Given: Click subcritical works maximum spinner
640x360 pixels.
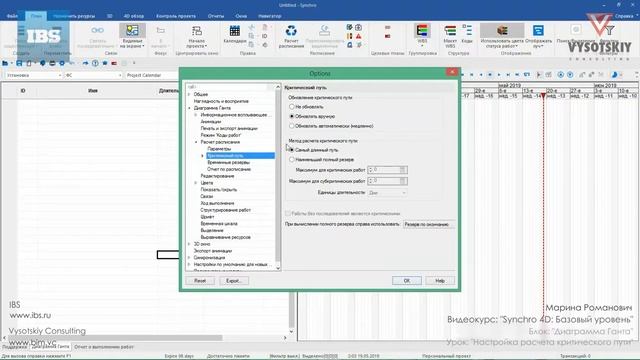Looking at the screenshot, I should pos(387,181).
